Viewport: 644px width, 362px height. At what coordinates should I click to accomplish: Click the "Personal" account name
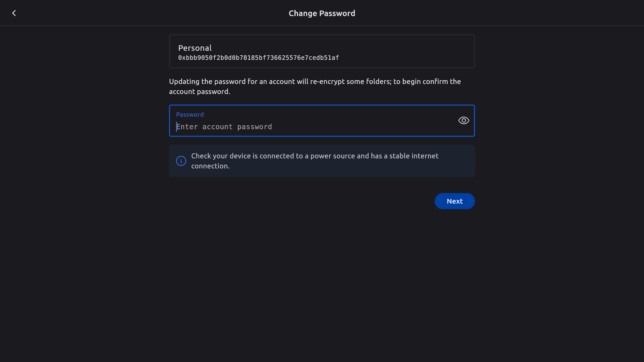[195, 48]
